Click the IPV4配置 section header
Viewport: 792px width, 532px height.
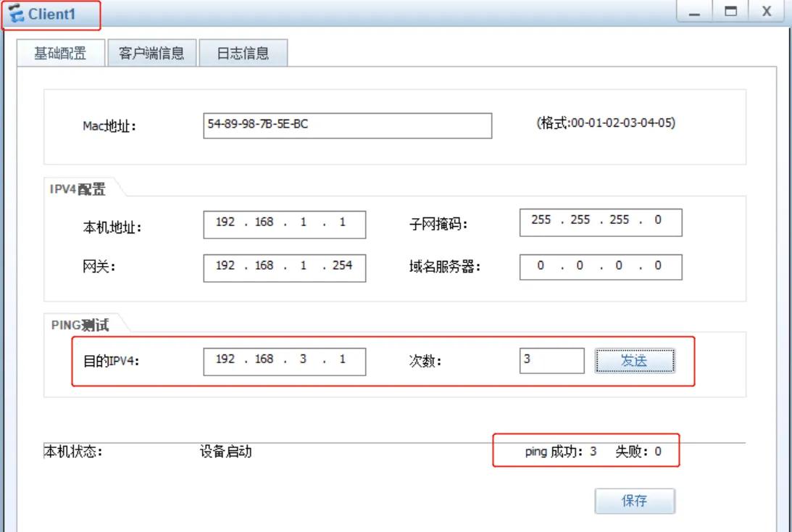tap(67, 186)
